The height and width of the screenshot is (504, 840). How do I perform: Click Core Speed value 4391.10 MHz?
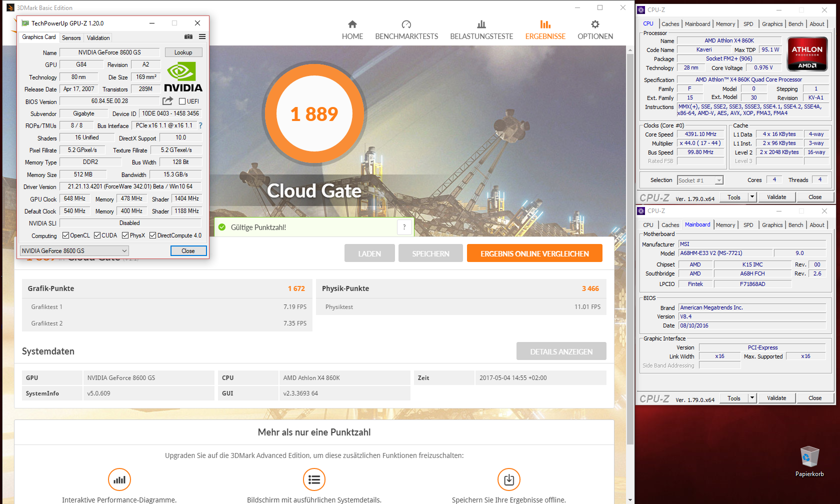(x=700, y=134)
